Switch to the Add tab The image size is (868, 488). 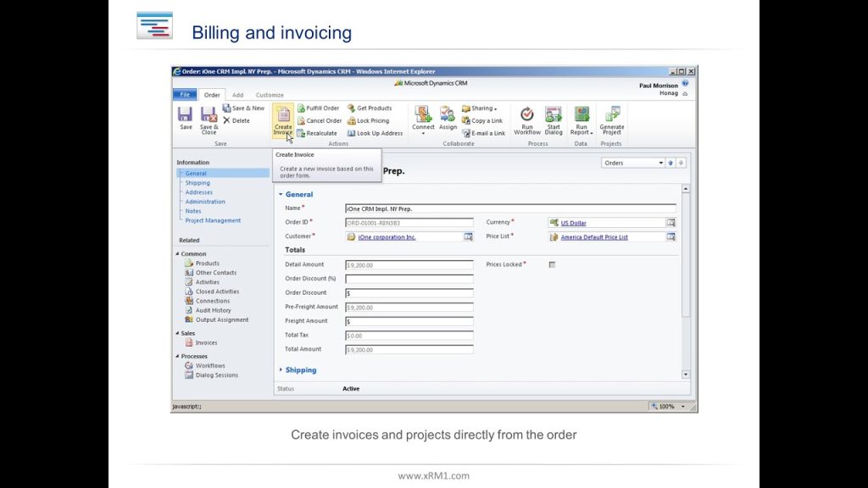coord(237,95)
